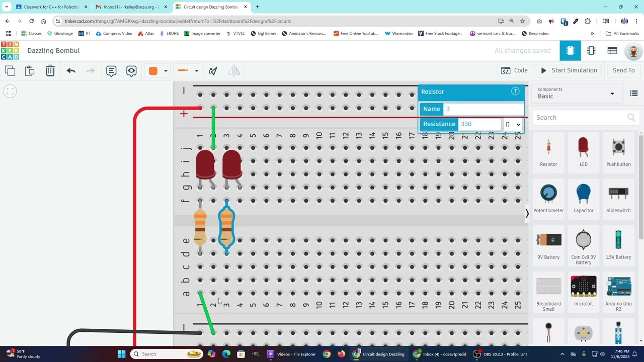
Task: Show more bookmarks with double chevron
Action: (592, 34)
